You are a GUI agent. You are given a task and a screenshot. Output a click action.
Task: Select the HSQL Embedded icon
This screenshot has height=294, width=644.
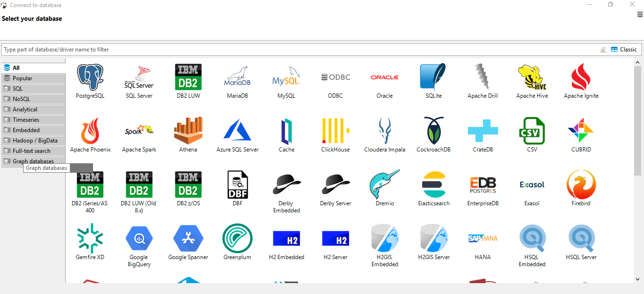click(x=532, y=239)
